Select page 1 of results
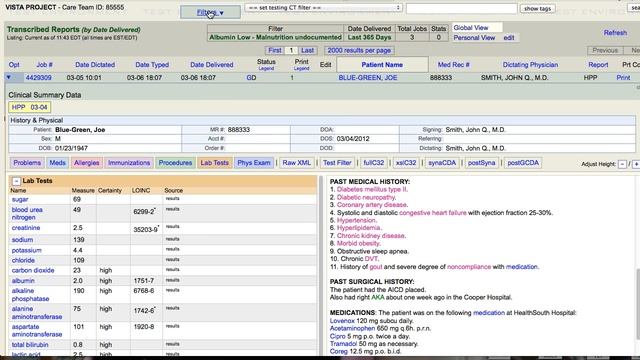Viewport: 640px width, 360px height. (291, 50)
